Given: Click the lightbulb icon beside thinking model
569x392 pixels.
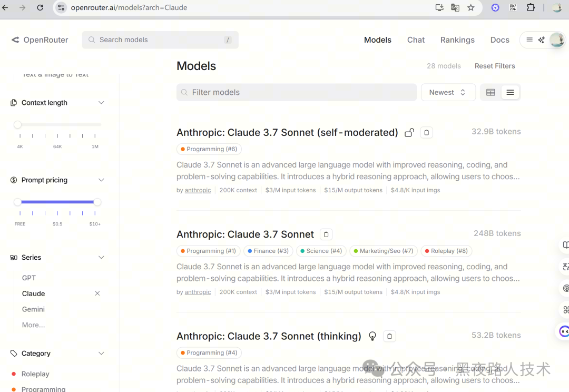Looking at the screenshot, I should click(372, 336).
